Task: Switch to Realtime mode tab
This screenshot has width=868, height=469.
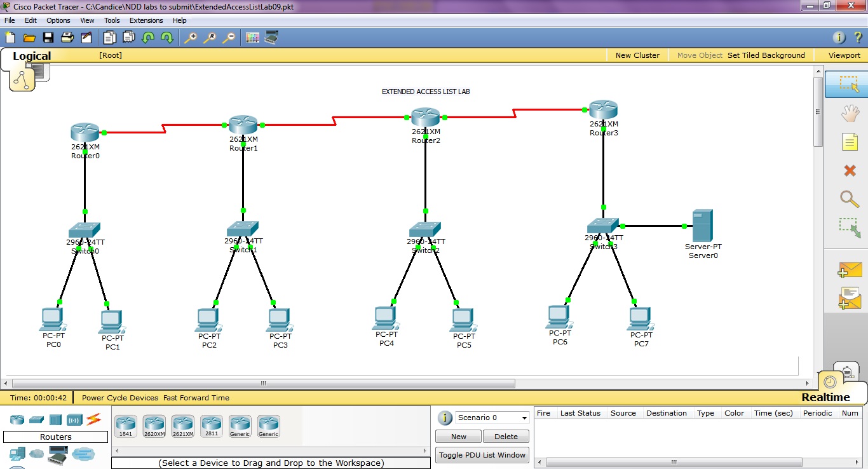Action: coord(825,397)
